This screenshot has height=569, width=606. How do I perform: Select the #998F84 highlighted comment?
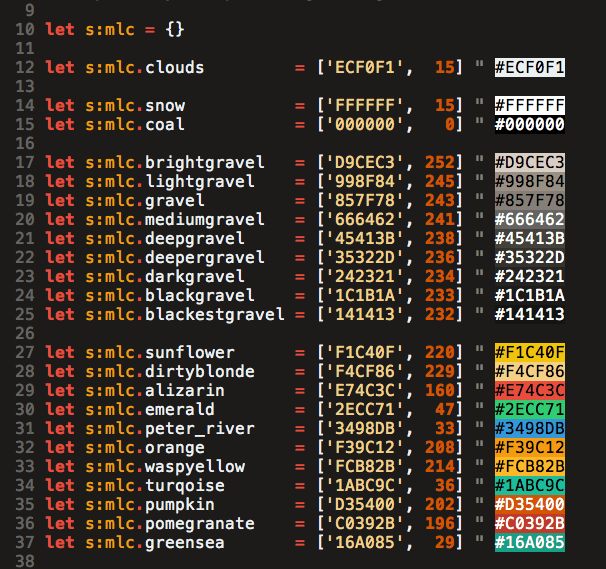point(529,181)
